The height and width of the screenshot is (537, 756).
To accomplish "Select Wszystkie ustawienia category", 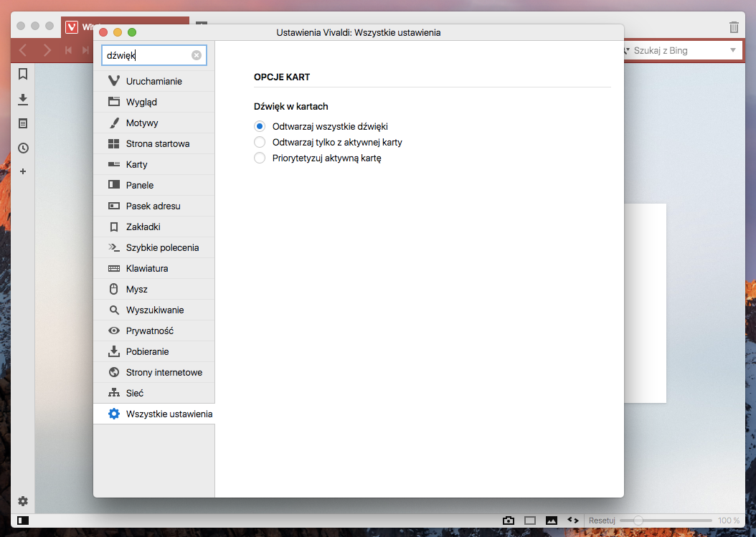I will click(153, 414).
